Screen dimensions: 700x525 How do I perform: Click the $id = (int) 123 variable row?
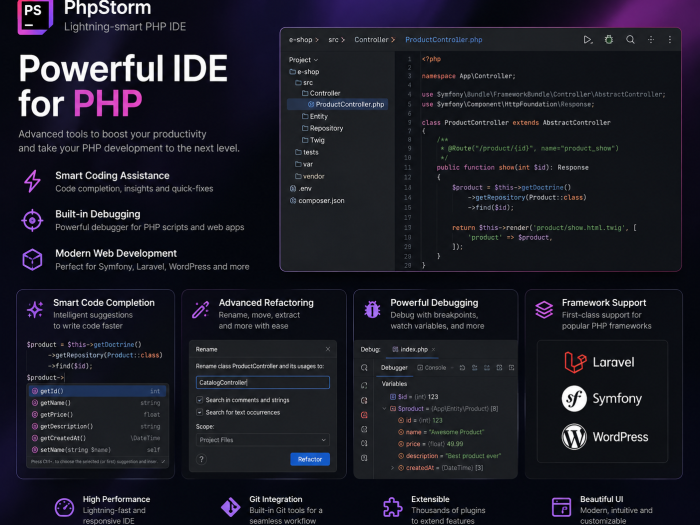pyautogui.click(x=414, y=397)
